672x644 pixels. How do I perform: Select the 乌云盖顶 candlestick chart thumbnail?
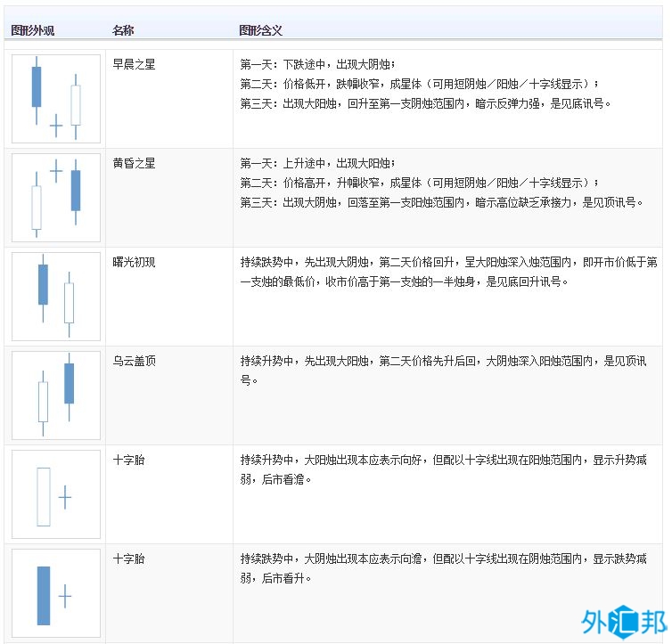click(55, 395)
